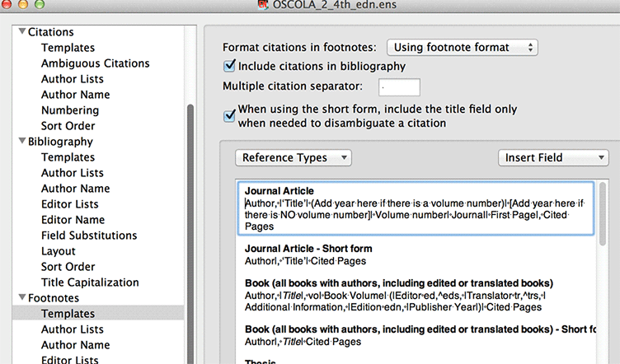Collapse the Bibliography section disclosure triangle
The width and height of the screenshot is (620, 364).
point(21,142)
